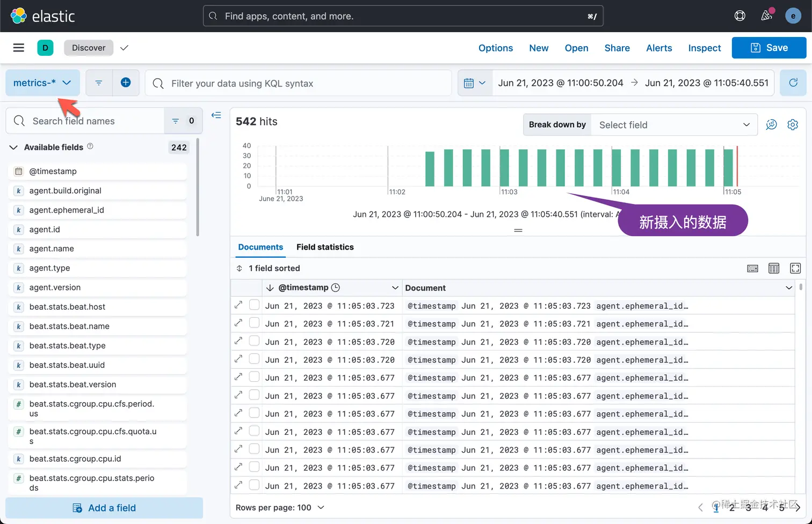Open the Alerts link

point(659,48)
